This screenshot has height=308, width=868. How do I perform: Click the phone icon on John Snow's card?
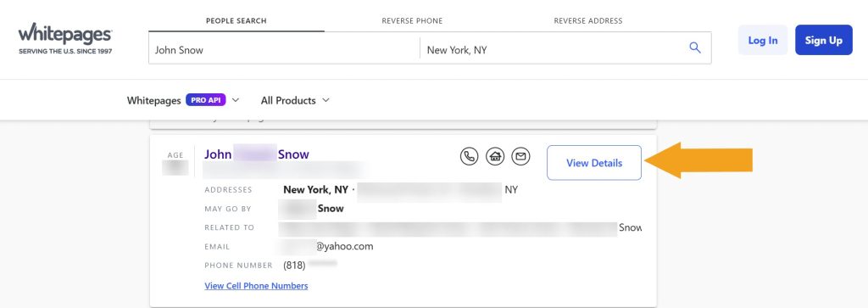(x=469, y=157)
